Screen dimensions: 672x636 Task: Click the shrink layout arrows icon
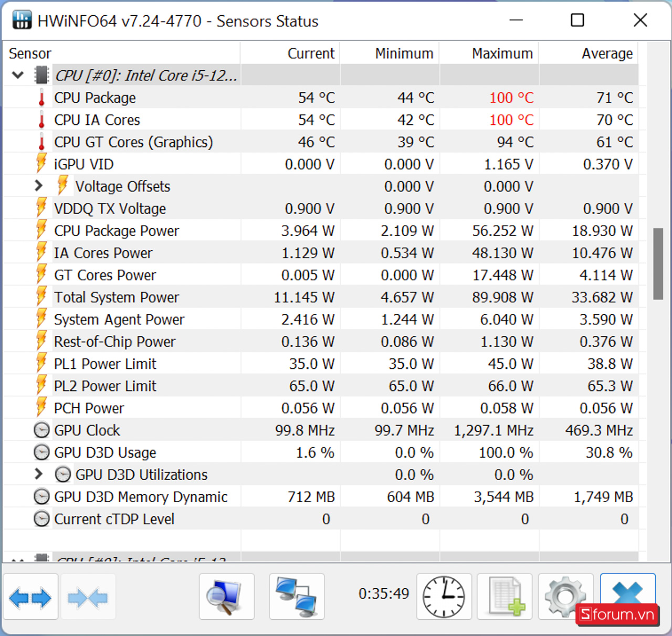point(88,597)
